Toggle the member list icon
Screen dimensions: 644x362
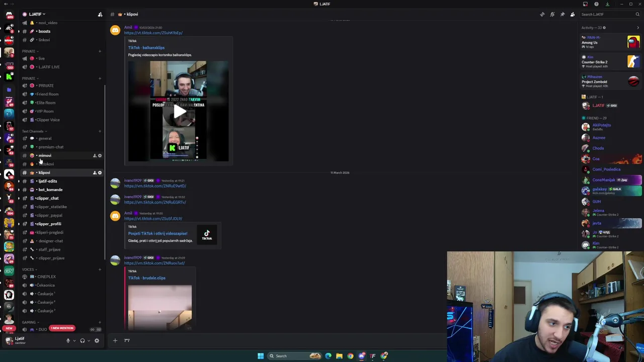tap(572, 14)
